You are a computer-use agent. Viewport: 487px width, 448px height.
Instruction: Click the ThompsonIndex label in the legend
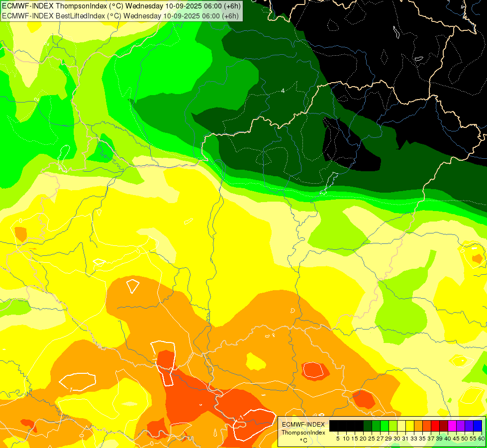pyautogui.click(x=303, y=433)
